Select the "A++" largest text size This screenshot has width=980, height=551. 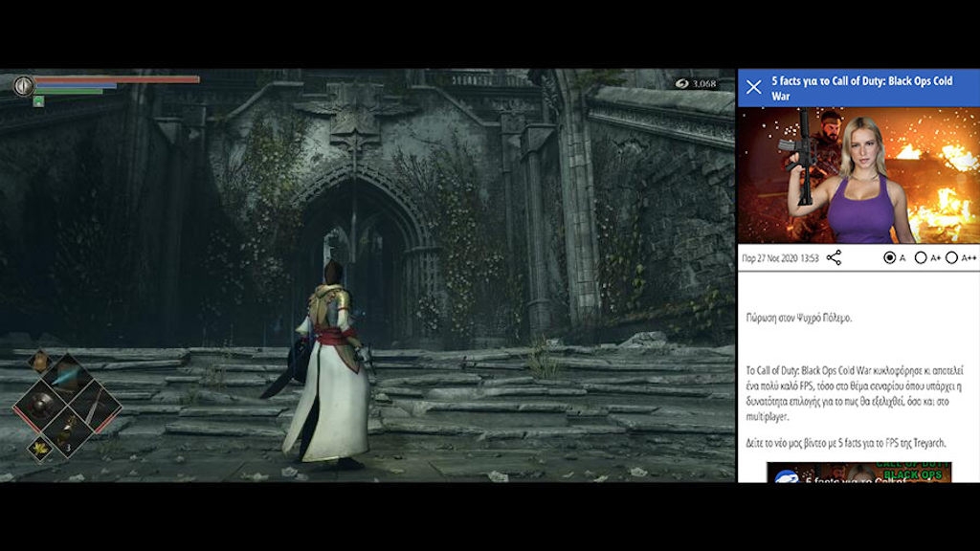tap(951, 257)
